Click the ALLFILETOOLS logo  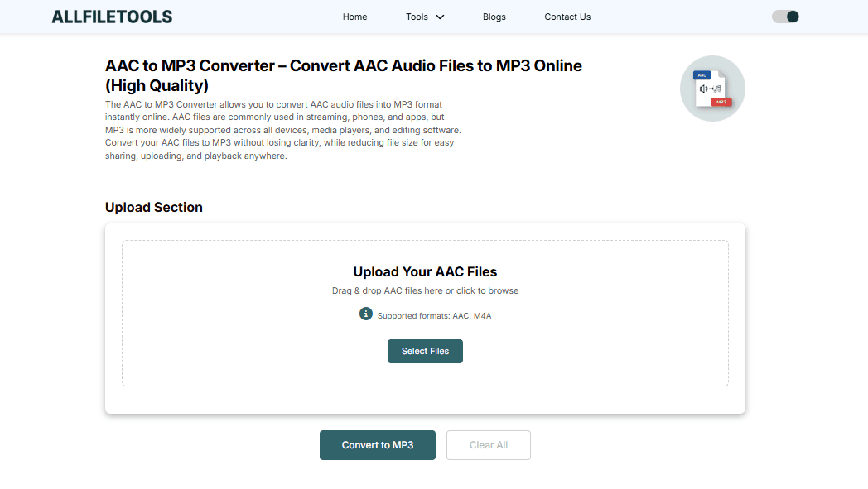click(x=112, y=17)
